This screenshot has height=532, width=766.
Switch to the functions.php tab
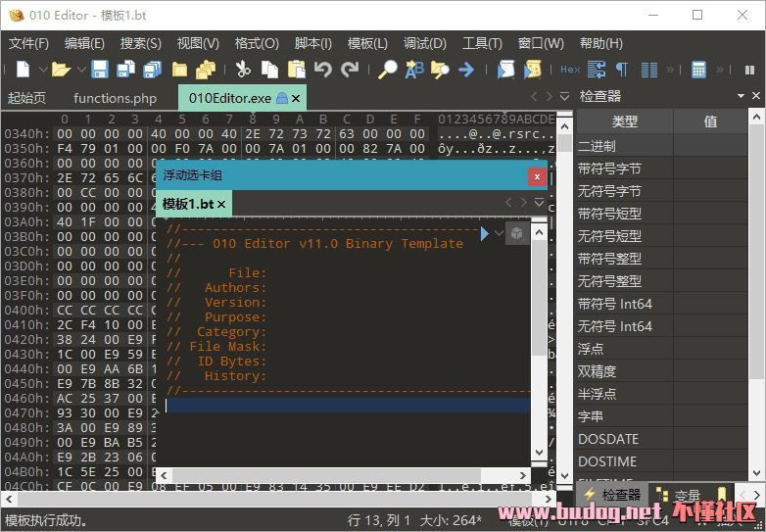coord(115,98)
